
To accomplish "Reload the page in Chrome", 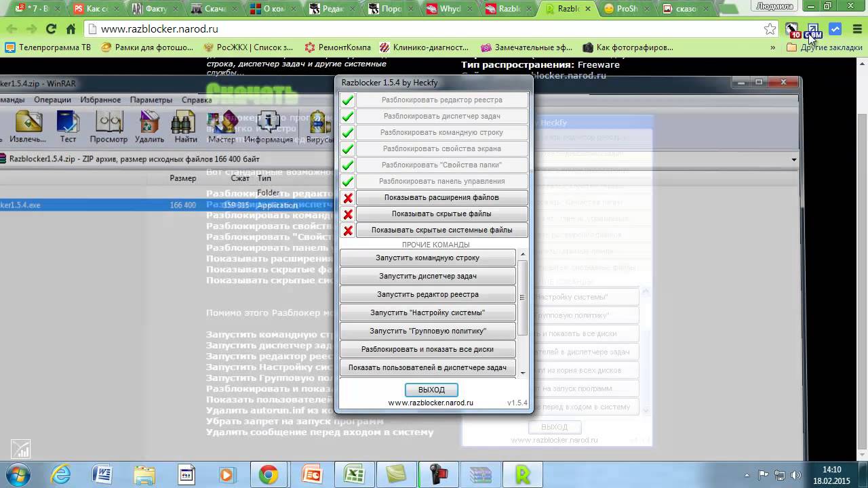I will point(51,29).
